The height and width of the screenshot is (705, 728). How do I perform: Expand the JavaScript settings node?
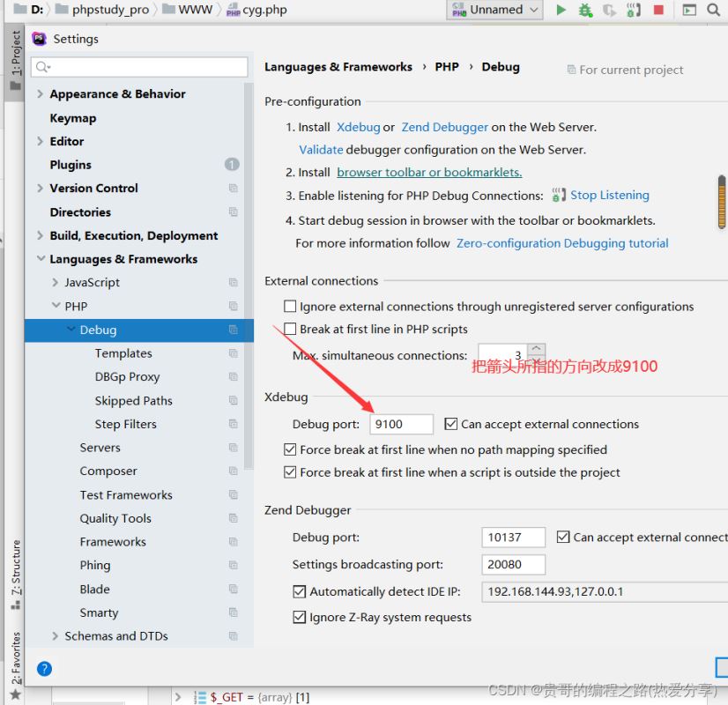(56, 283)
